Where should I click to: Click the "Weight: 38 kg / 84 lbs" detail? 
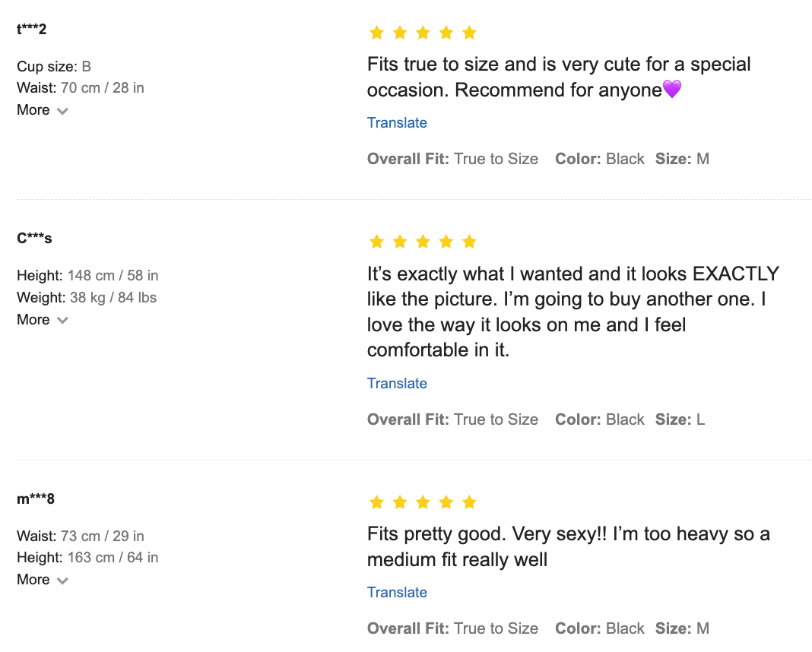click(87, 298)
